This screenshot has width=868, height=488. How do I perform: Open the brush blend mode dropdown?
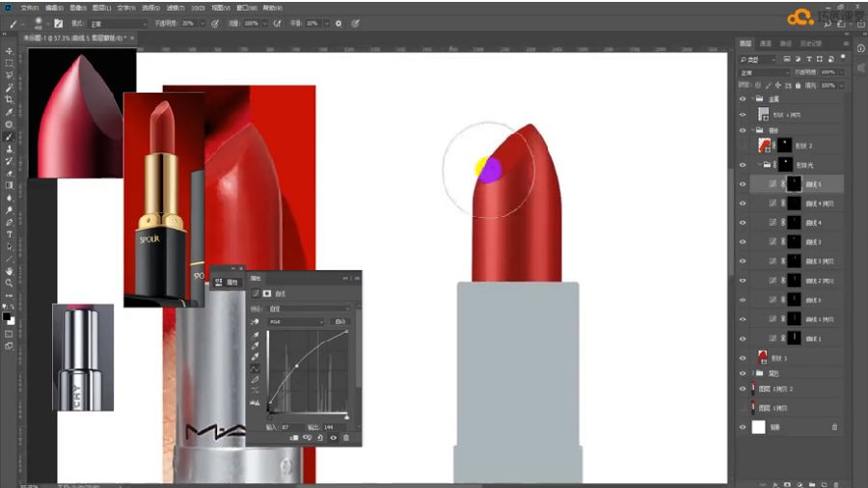click(x=118, y=24)
